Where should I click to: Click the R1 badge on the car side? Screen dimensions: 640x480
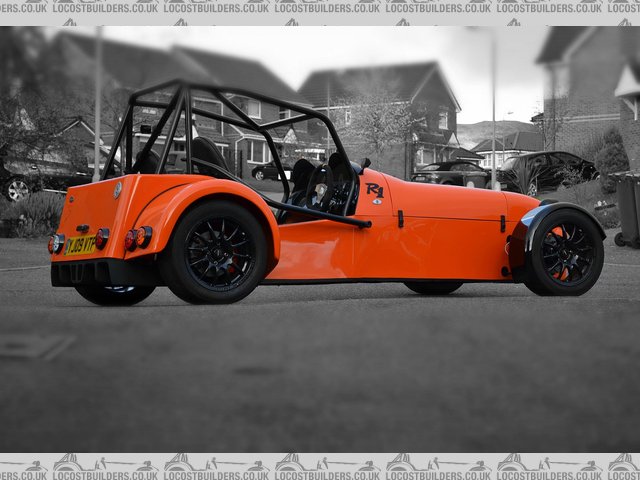coord(375,189)
